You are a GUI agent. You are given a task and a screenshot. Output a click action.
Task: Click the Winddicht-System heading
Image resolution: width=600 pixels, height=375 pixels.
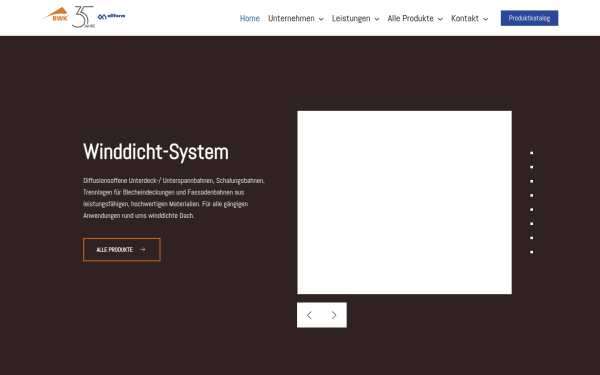pyautogui.click(x=156, y=152)
